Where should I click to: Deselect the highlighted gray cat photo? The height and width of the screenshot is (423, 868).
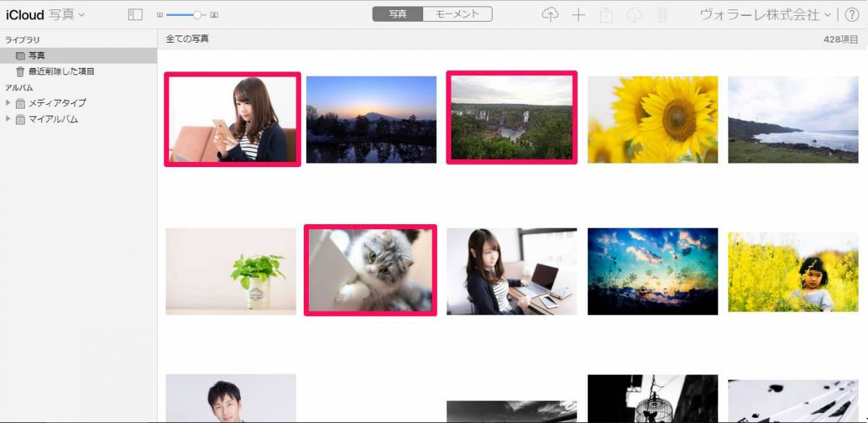[x=370, y=270]
